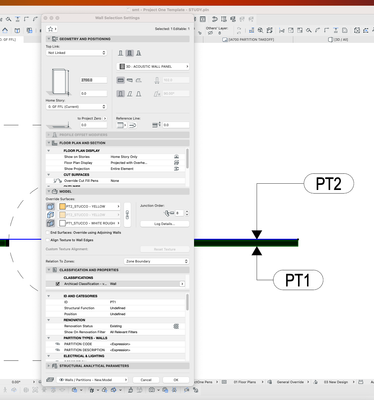This screenshot has height=400, width=374.
Task: Click the OK button
Action: click(176, 380)
